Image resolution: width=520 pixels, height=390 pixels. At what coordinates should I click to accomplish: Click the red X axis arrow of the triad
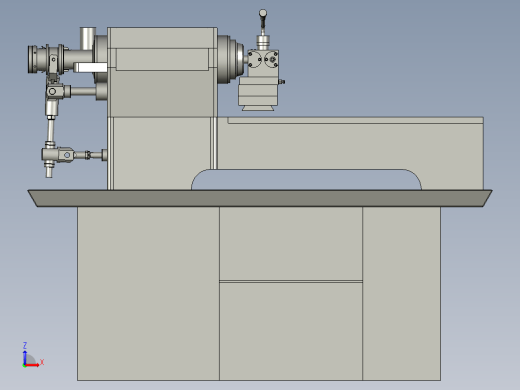tap(32, 365)
